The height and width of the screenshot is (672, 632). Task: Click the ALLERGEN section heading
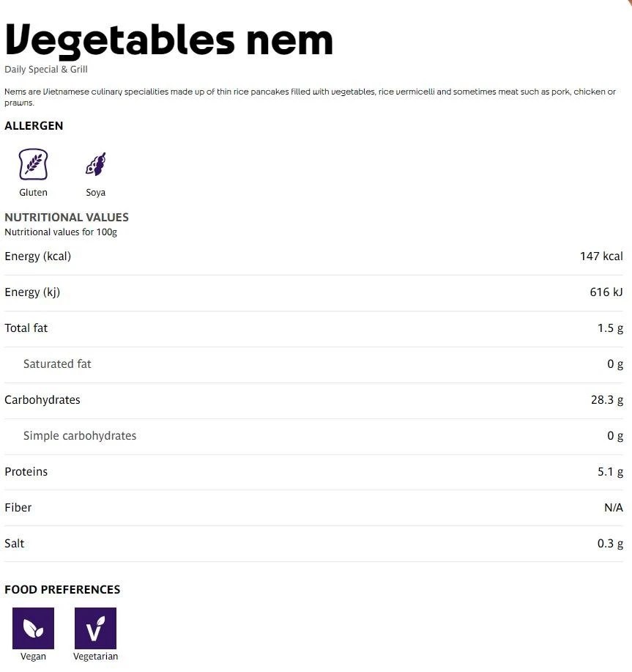coord(34,126)
